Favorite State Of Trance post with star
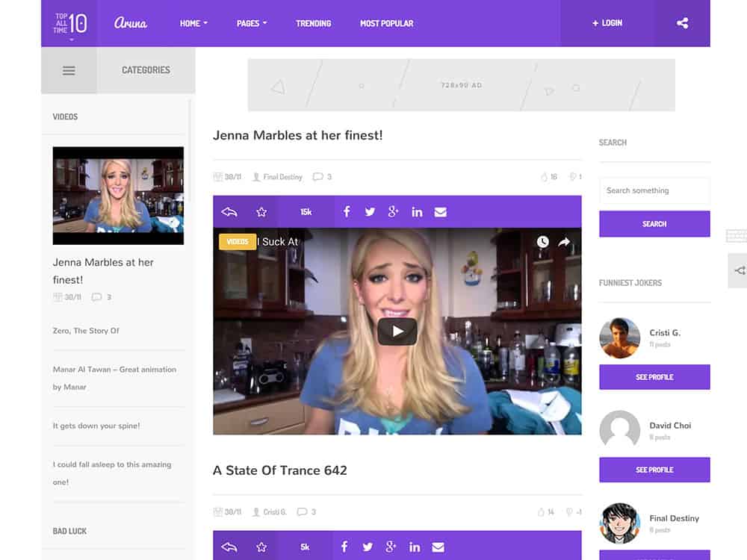 click(261, 547)
